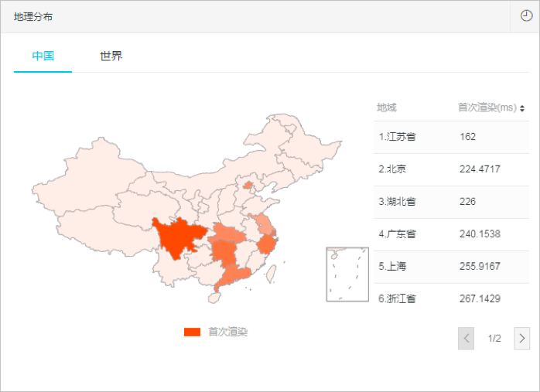
Task: Sort by 首次渲染(ms) column arrows
Action: click(x=522, y=108)
